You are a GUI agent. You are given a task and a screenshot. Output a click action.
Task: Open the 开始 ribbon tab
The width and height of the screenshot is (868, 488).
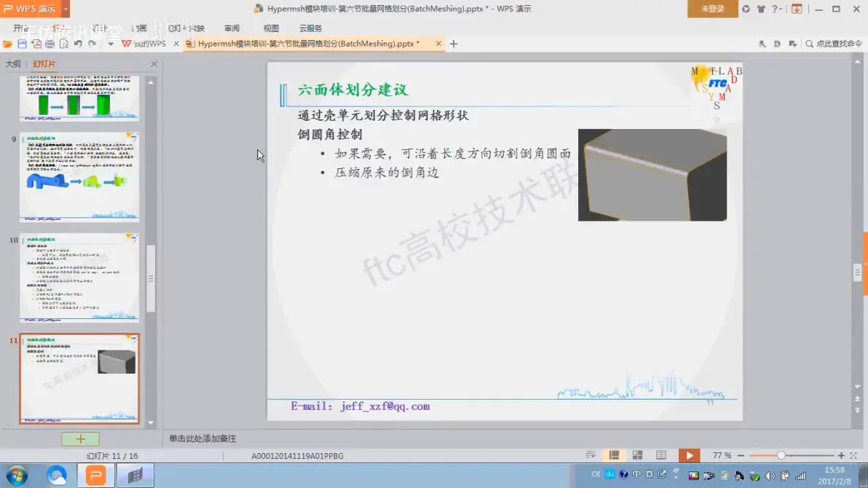pos(21,28)
